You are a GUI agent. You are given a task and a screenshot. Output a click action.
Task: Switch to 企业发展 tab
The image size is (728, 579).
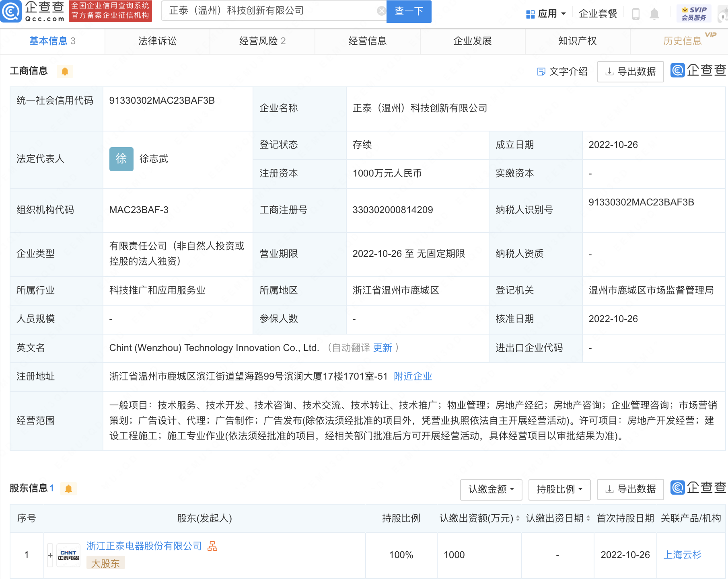[x=473, y=41]
